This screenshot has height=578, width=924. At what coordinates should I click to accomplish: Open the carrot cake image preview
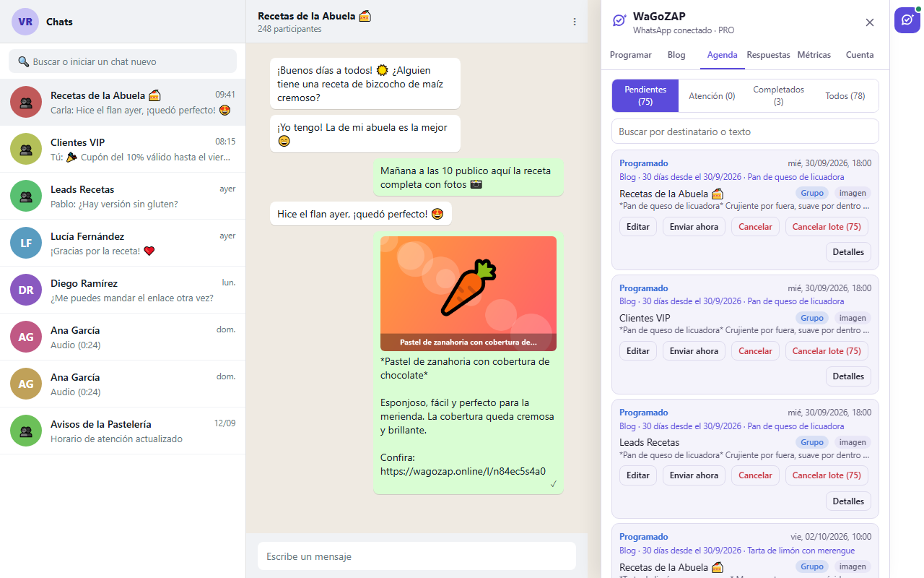tap(468, 293)
